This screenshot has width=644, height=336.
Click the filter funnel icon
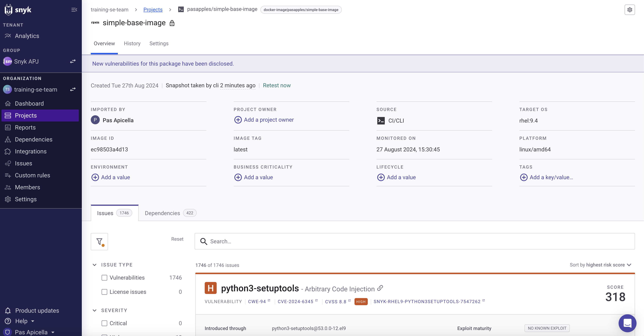pyautogui.click(x=99, y=241)
